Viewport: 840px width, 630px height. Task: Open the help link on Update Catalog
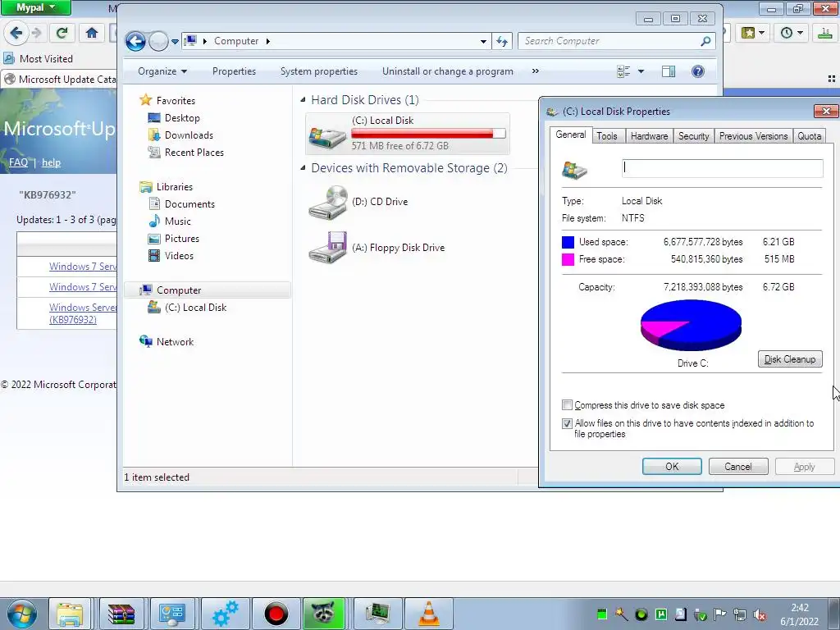click(52, 162)
